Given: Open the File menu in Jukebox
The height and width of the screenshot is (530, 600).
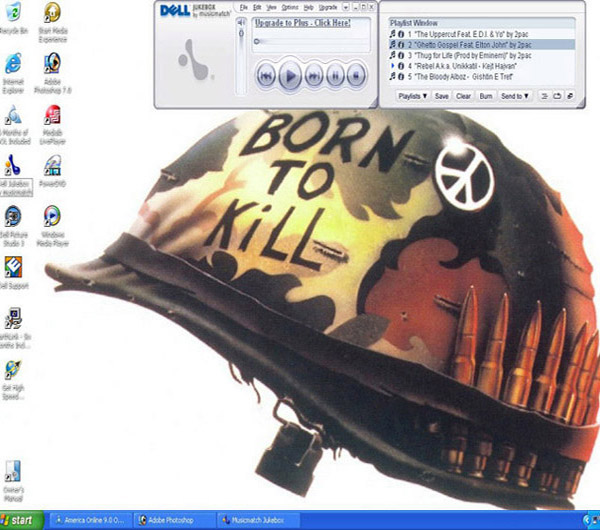Looking at the screenshot, I should click(x=243, y=7).
